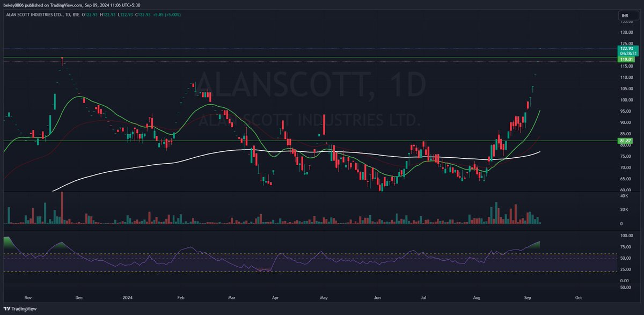Click the Jul label on time axis
Viewport: 644px width, 315px height.
click(423, 297)
